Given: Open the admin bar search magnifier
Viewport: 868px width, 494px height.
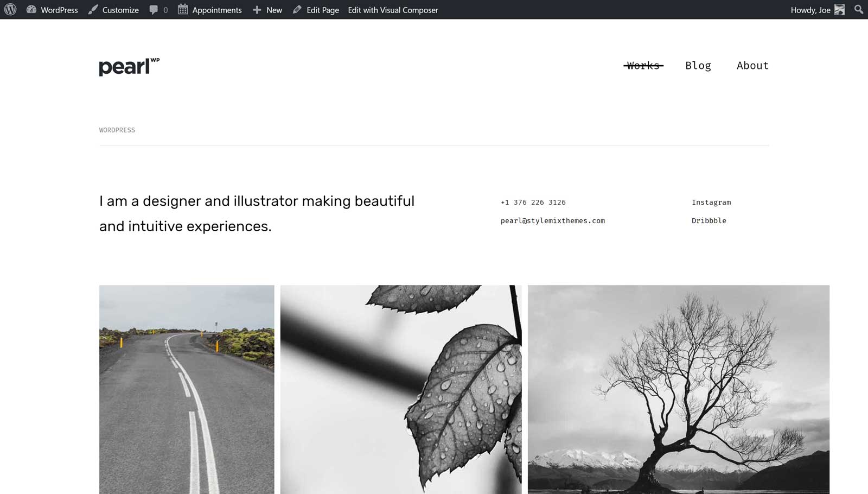Looking at the screenshot, I should tap(859, 10).
